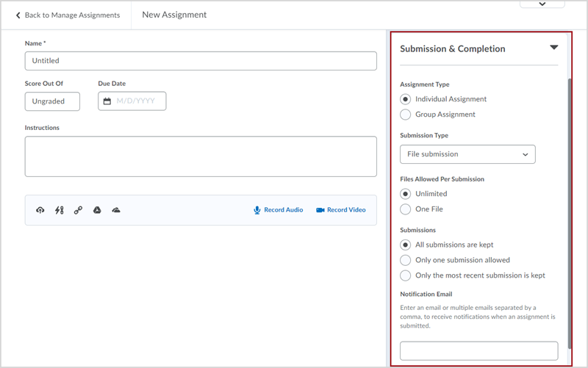Click the Submission Type label
The width and height of the screenshot is (588, 368).
point(424,135)
